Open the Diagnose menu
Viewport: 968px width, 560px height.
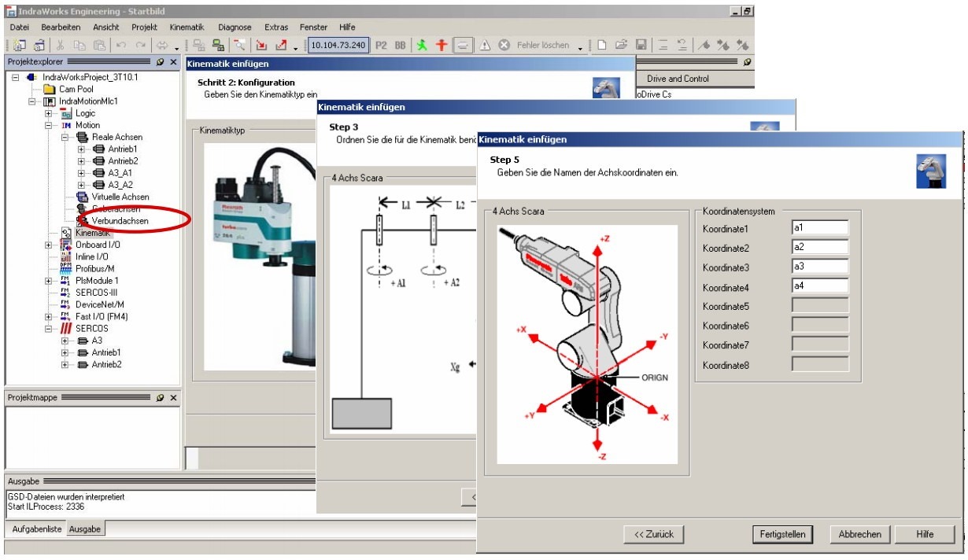235,27
